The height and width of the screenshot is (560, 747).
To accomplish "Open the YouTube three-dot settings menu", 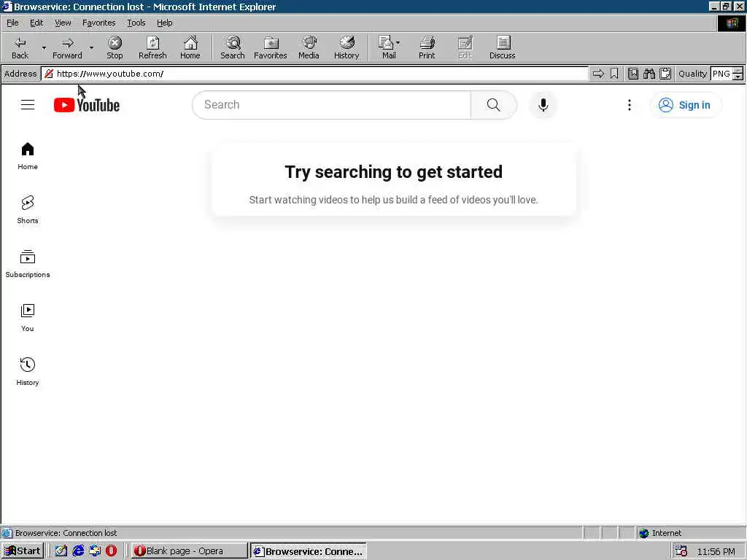I will point(630,105).
